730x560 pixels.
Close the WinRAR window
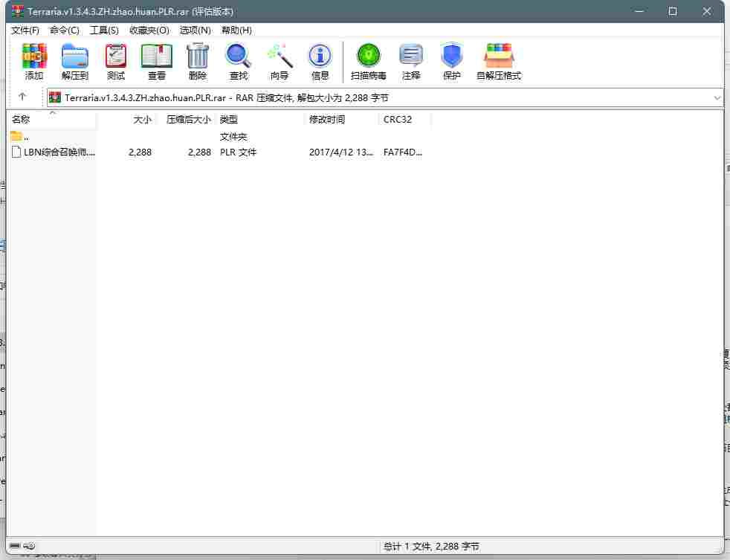(707, 11)
